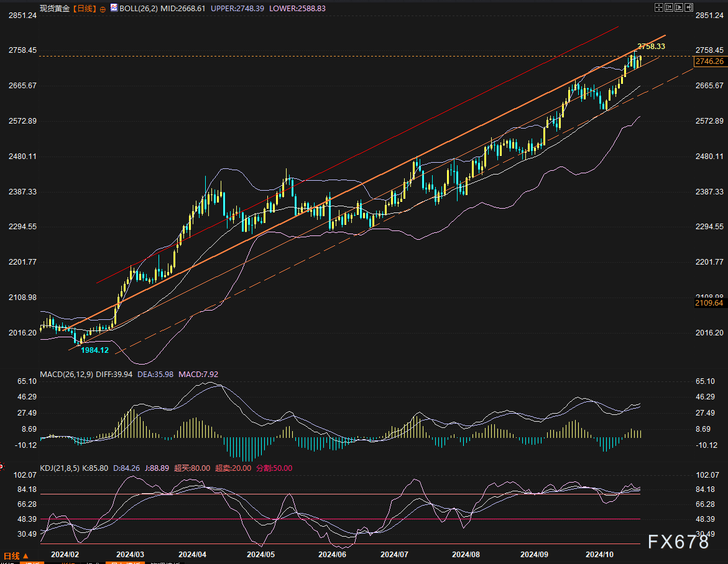Click the 1984.12 low price marker

(94, 350)
